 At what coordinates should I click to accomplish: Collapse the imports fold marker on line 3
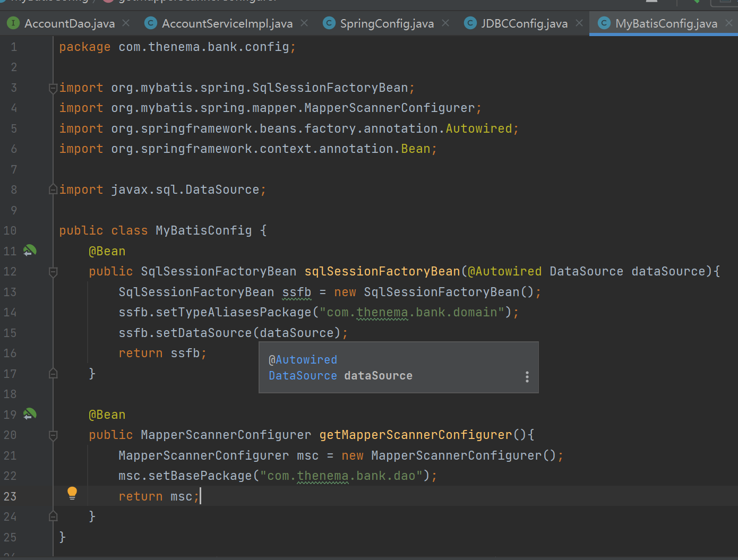pos(53,88)
